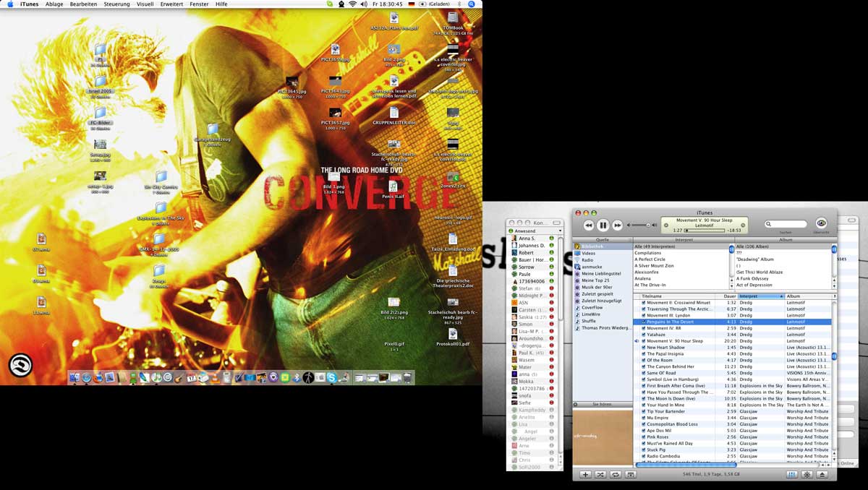Screen dimensions: 868x490
Task: Add a new playlist with plus button
Action: tap(586, 474)
